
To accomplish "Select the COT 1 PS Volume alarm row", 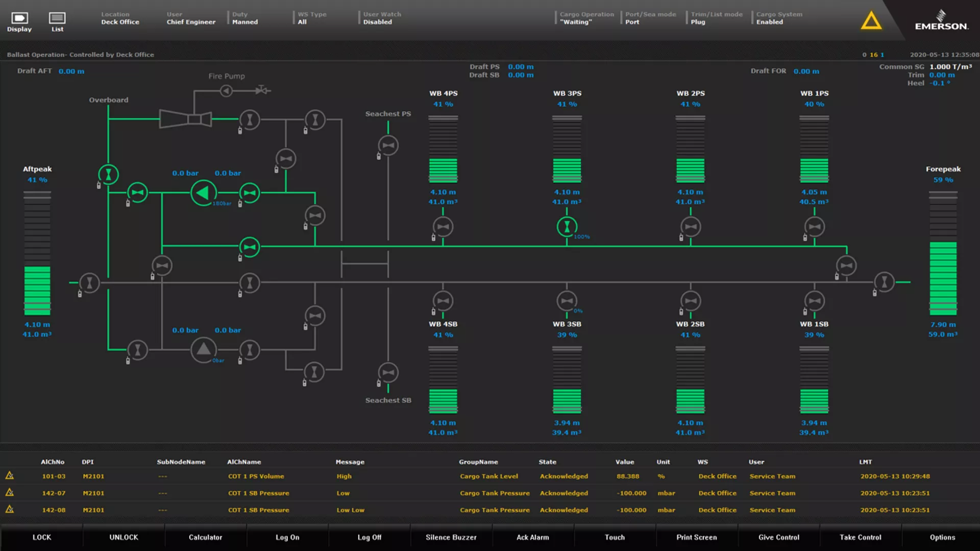I will click(x=256, y=476).
